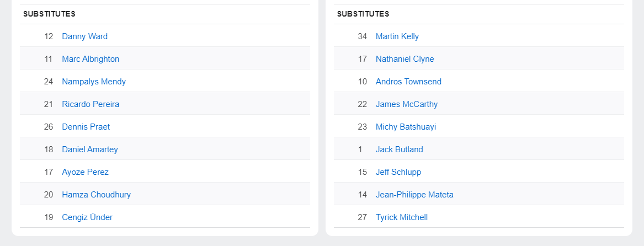Select Jean-Philippe Mateta from substitutes
Image resolution: width=644 pixels, height=246 pixels.
tap(414, 195)
